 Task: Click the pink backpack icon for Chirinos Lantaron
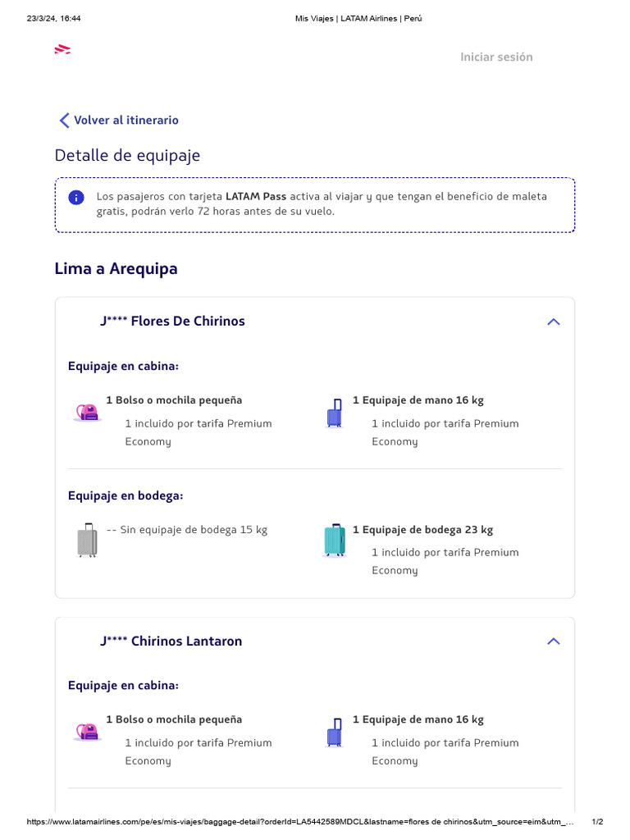[x=87, y=731]
